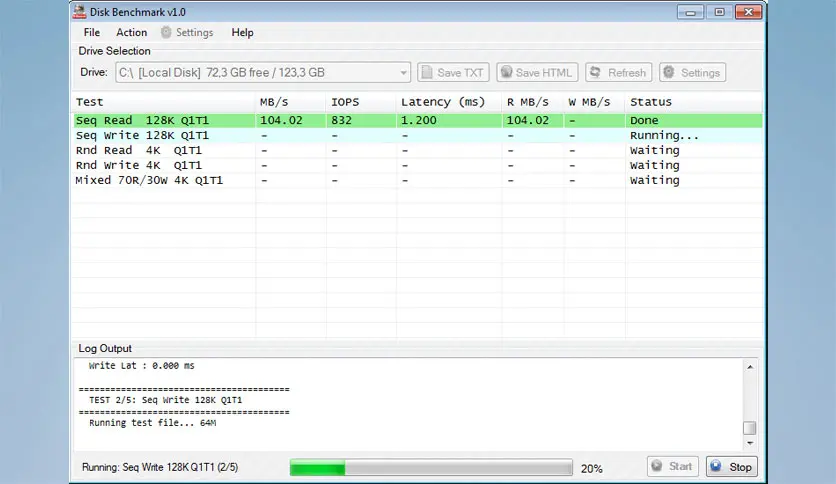Click the gear icon in the menu bar
The width and height of the screenshot is (836, 484).
click(x=166, y=33)
